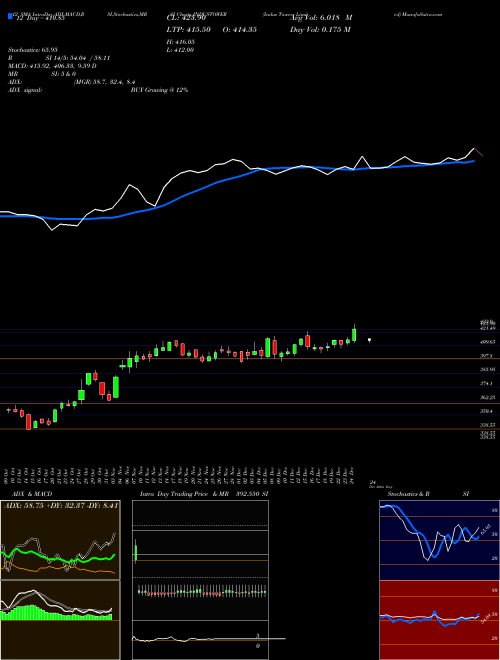
Task: Click the Stochastics: 63.93 readout
Action: 33,50
